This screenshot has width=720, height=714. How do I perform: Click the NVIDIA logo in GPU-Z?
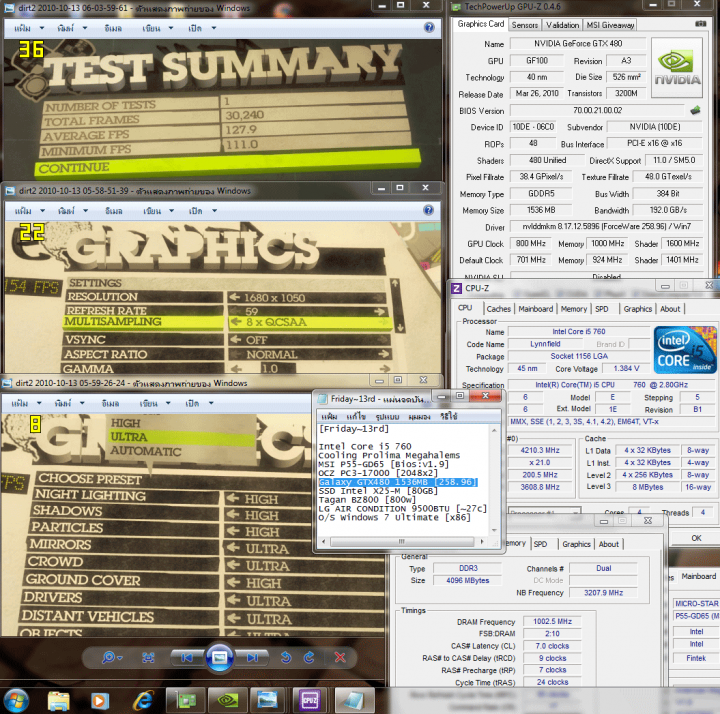click(x=677, y=68)
